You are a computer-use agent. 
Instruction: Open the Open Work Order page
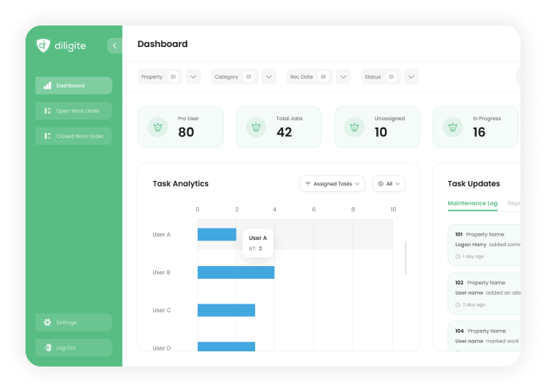coord(73,111)
